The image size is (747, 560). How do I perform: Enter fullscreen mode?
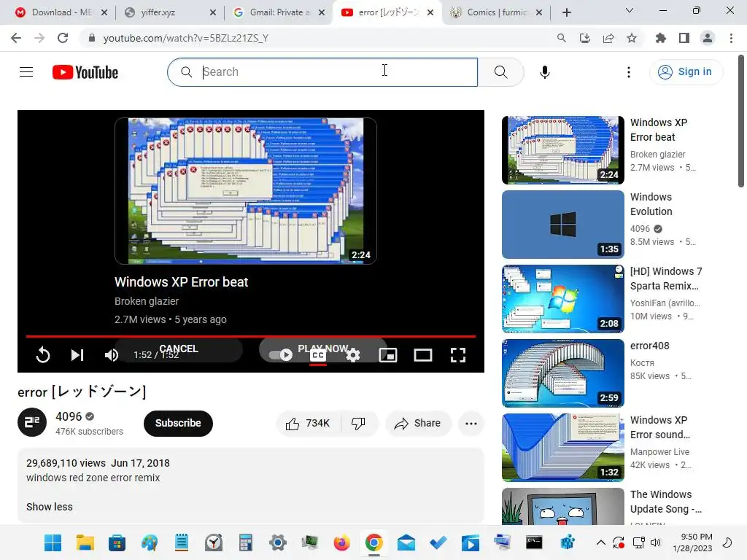click(458, 355)
